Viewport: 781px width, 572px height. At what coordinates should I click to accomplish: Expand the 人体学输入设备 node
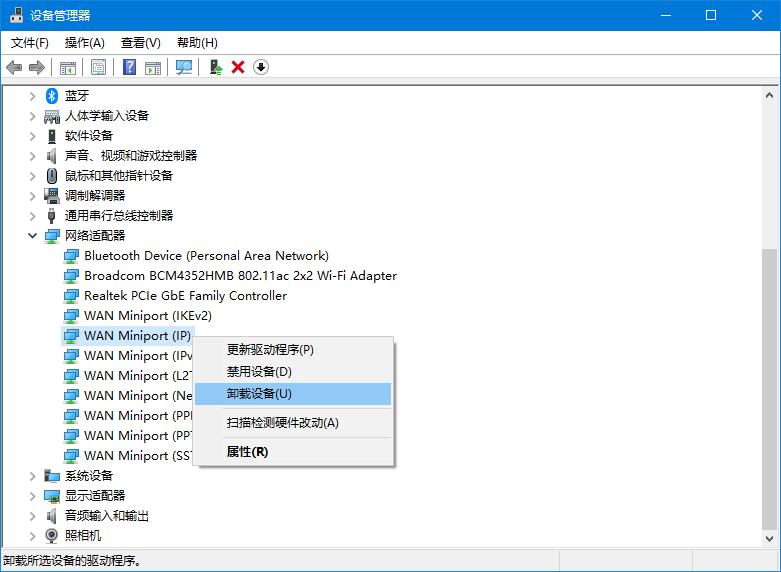pos(32,116)
